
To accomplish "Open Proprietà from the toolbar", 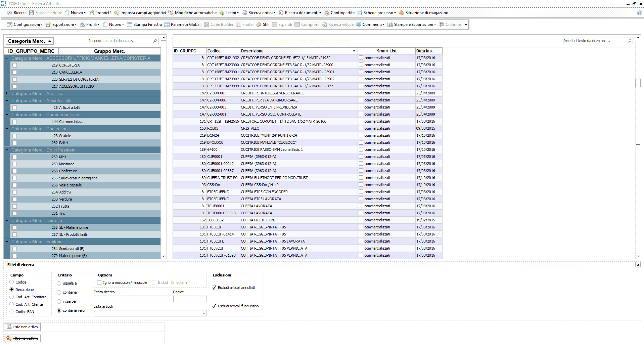I will [100, 13].
